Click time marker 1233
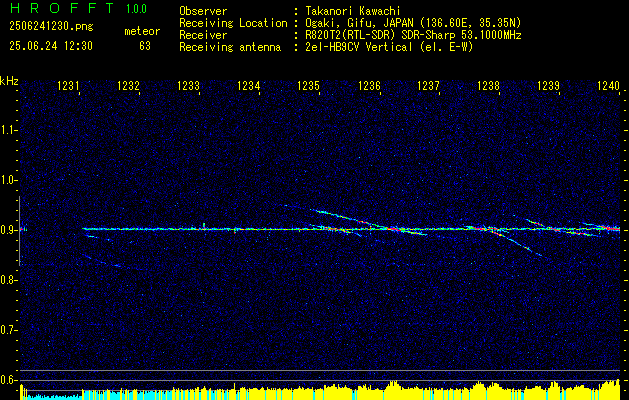Screen dimensions: 629x400 [x=189, y=85]
